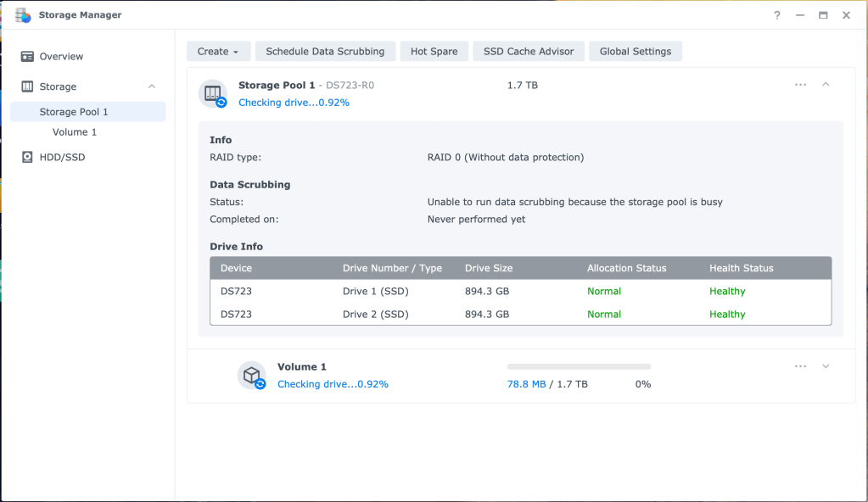Click the Overview sidebar icon

27,57
